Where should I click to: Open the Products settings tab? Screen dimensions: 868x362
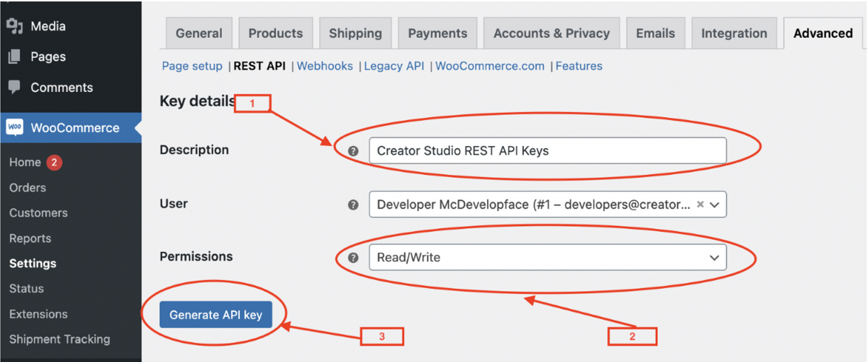tap(275, 33)
